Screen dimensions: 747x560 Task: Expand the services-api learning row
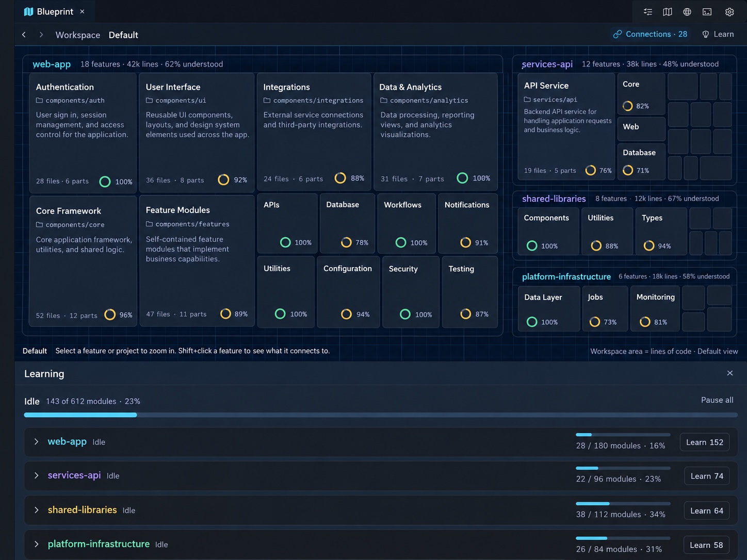pos(37,475)
